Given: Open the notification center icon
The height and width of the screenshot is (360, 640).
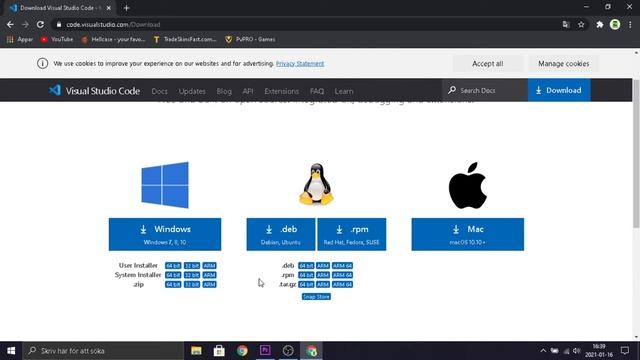Looking at the screenshot, I should pyautogui.click(x=625, y=351).
